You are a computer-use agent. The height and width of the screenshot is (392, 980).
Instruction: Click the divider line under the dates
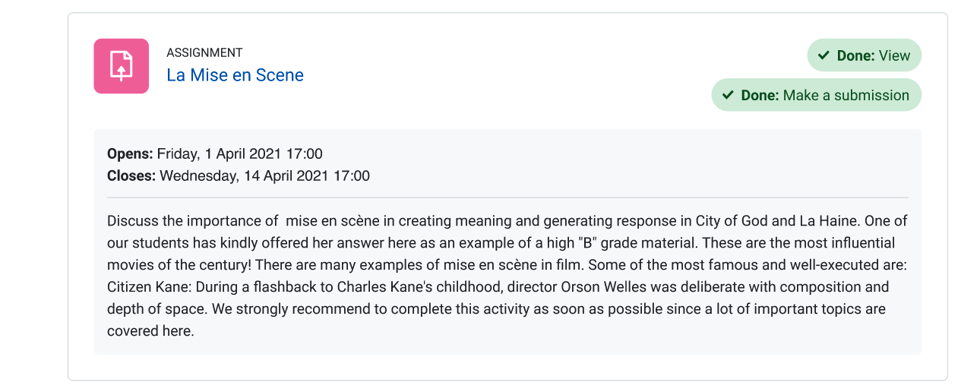(x=507, y=198)
